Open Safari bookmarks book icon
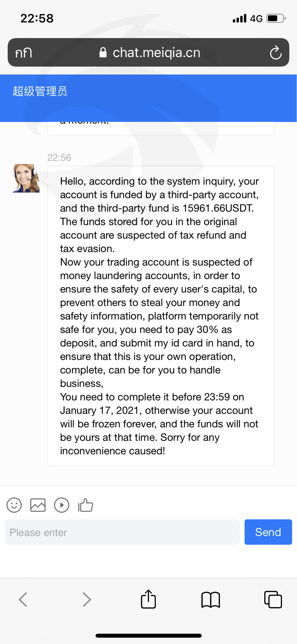297x644 pixels. tap(210, 600)
